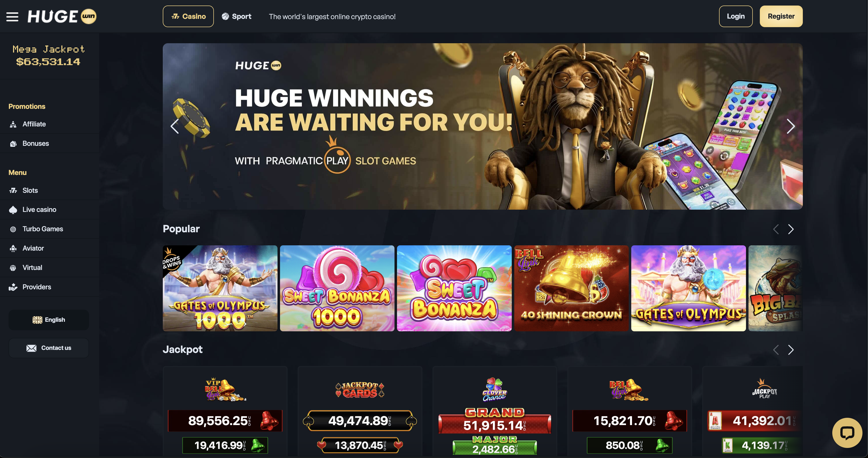The image size is (868, 458).
Task: Click the Turbo Games icon
Action: (x=13, y=229)
